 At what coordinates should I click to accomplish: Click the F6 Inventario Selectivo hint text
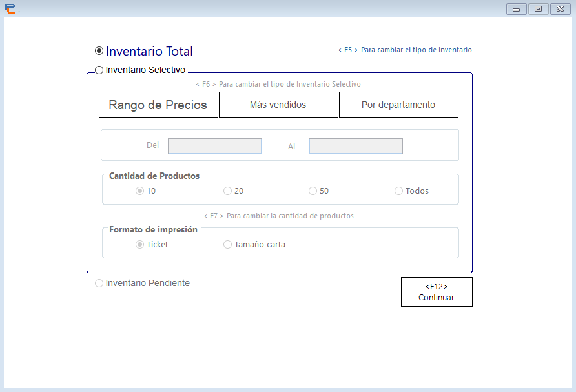(x=278, y=84)
